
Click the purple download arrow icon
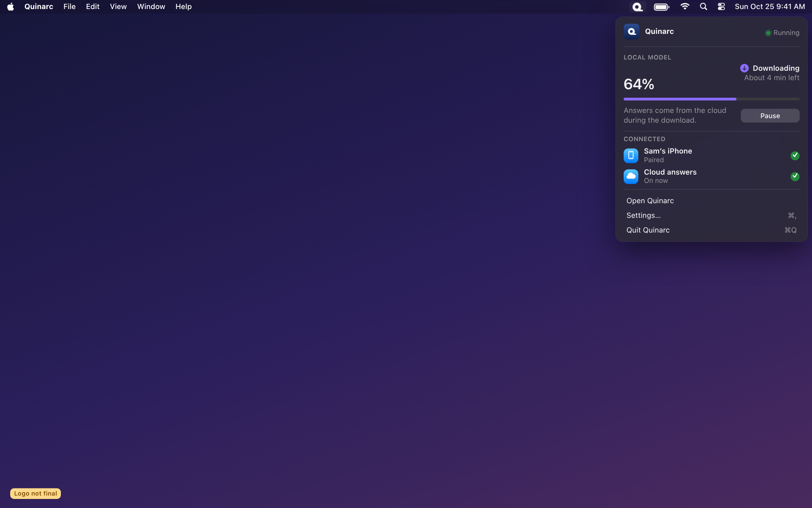(x=744, y=68)
